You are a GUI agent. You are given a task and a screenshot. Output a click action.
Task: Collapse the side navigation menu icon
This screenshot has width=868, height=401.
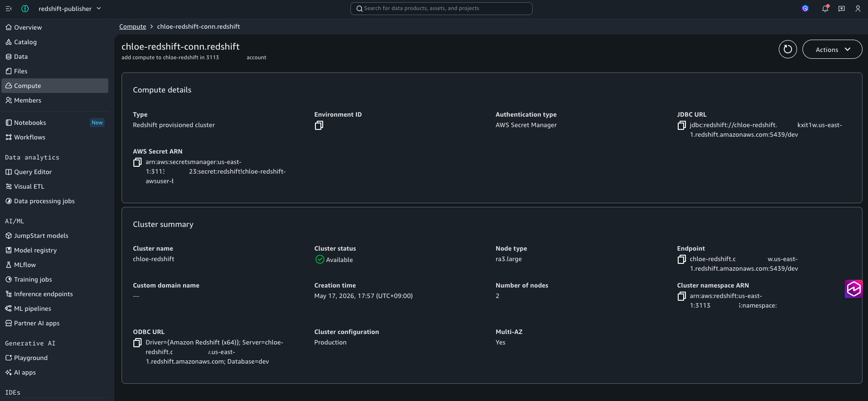point(9,9)
